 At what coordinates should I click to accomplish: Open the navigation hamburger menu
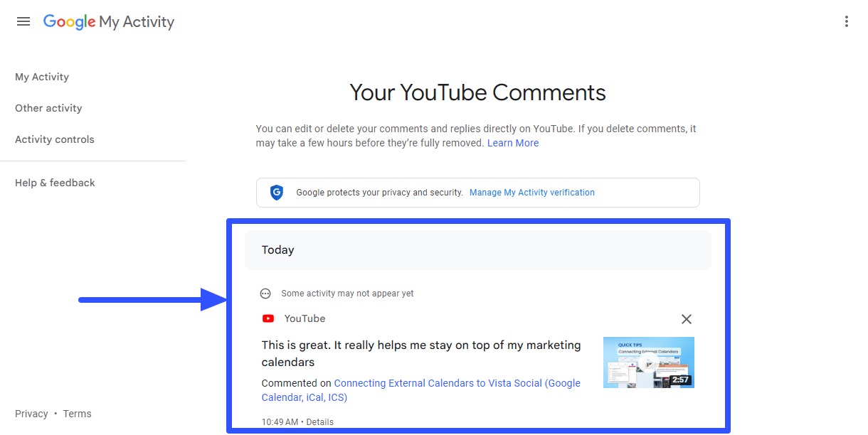tap(23, 21)
